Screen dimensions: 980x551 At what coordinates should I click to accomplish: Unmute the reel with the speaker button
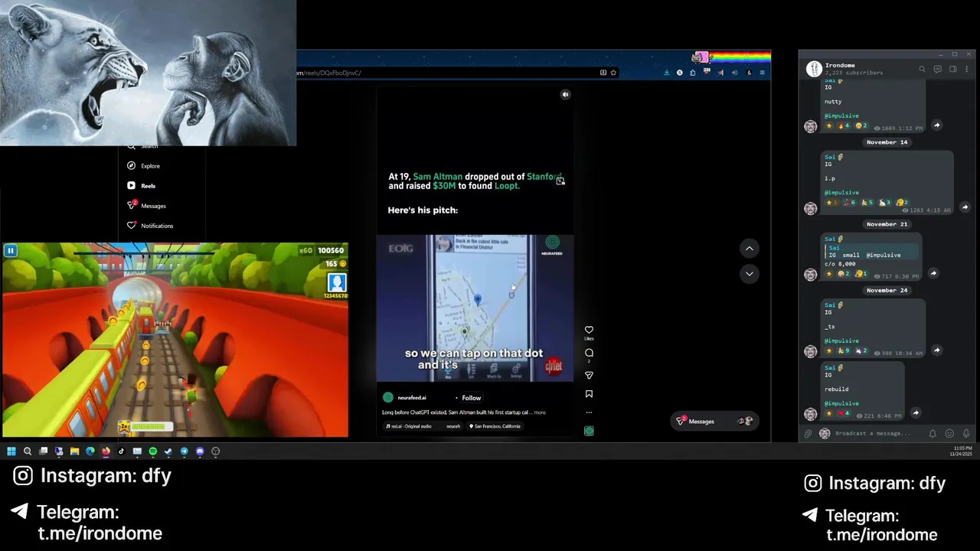tap(565, 94)
